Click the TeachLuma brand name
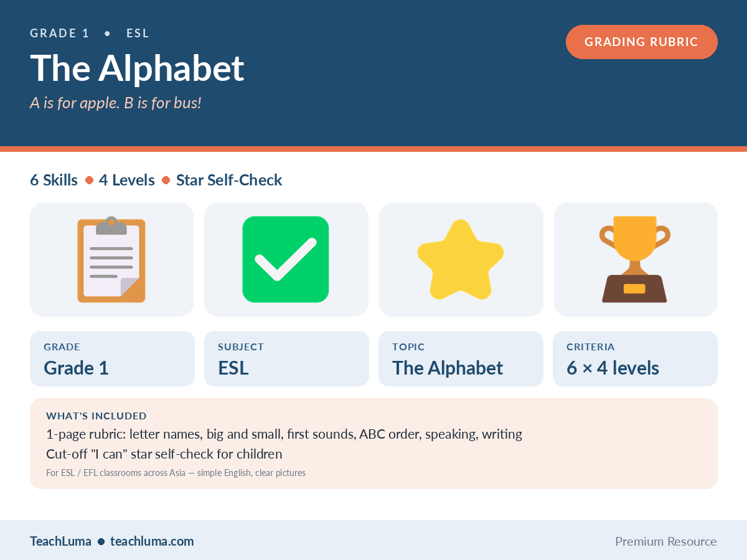 point(60,541)
